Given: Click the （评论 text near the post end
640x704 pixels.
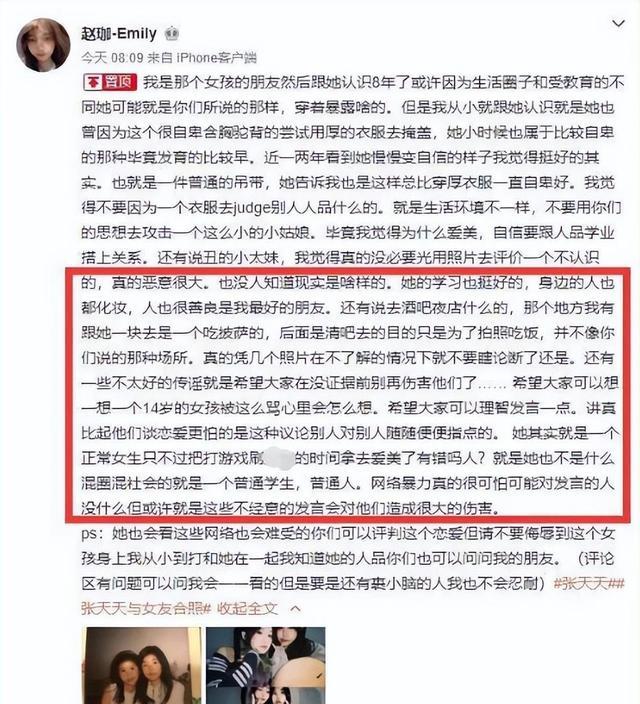Looking at the screenshot, I should click(595, 559).
